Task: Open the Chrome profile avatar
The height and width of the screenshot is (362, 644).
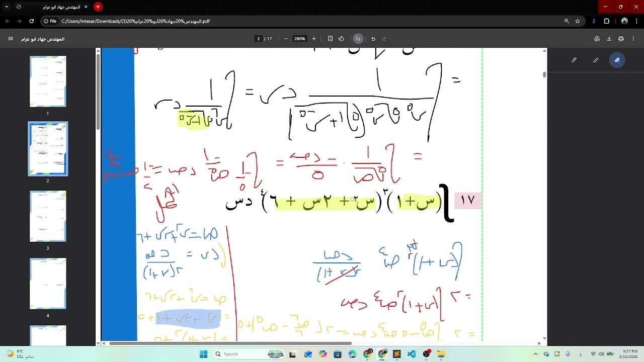Action: click(x=624, y=21)
